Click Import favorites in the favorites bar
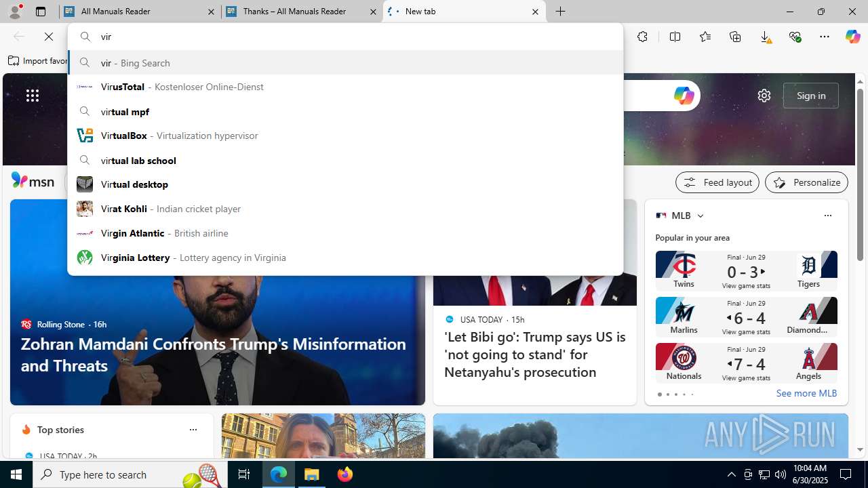The width and height of the screenshot is (868, 488). tap(38, 61)
